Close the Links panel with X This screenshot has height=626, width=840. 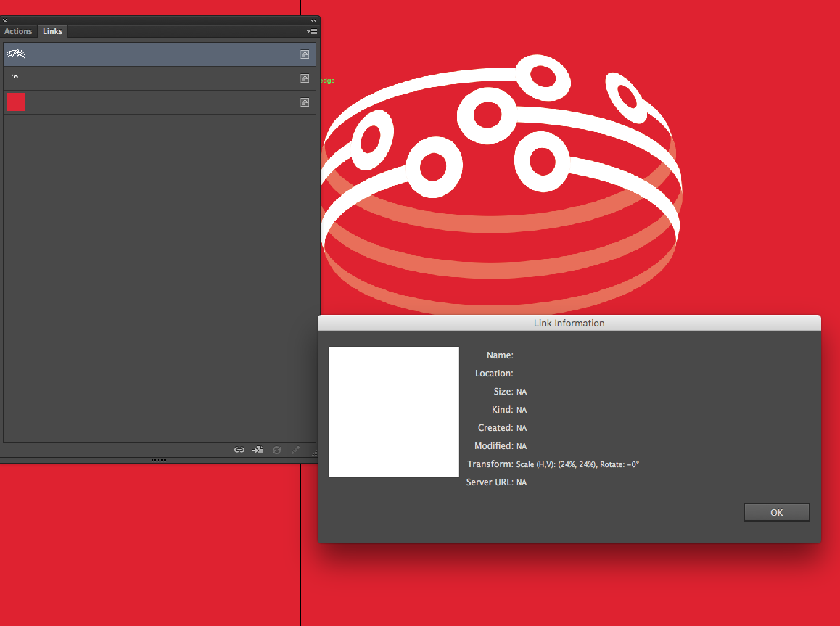pyautogui.click(x=5, y=20)
